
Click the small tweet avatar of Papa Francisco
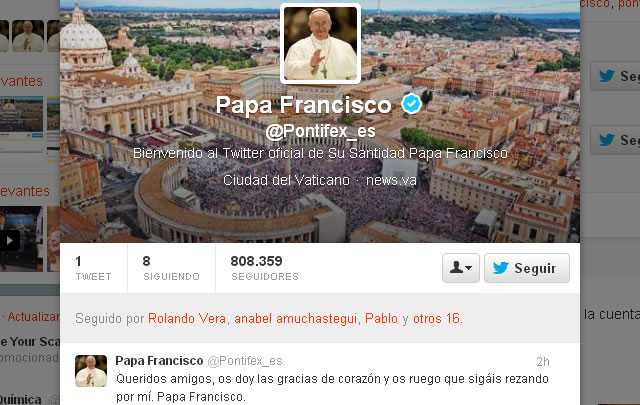click(91, 371)
